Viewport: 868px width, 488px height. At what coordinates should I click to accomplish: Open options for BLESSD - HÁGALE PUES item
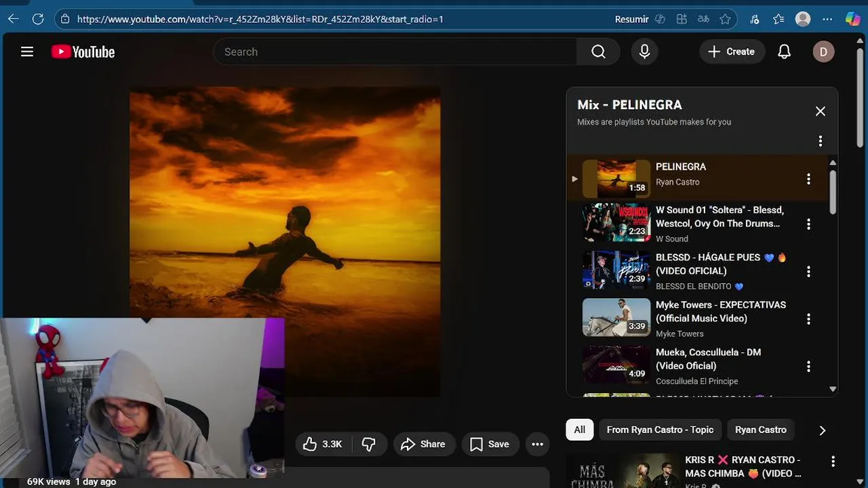pos(808,271)
